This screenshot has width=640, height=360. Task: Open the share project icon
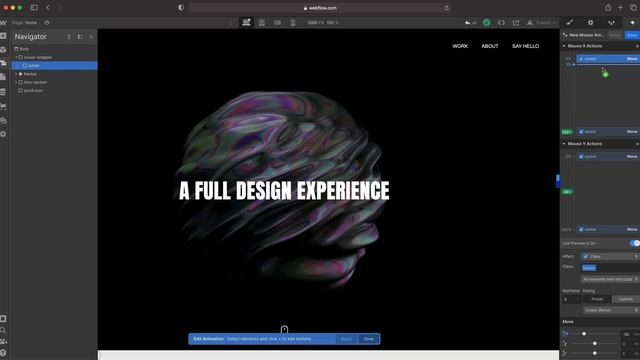pyautogui.click(x=516, y=22)
